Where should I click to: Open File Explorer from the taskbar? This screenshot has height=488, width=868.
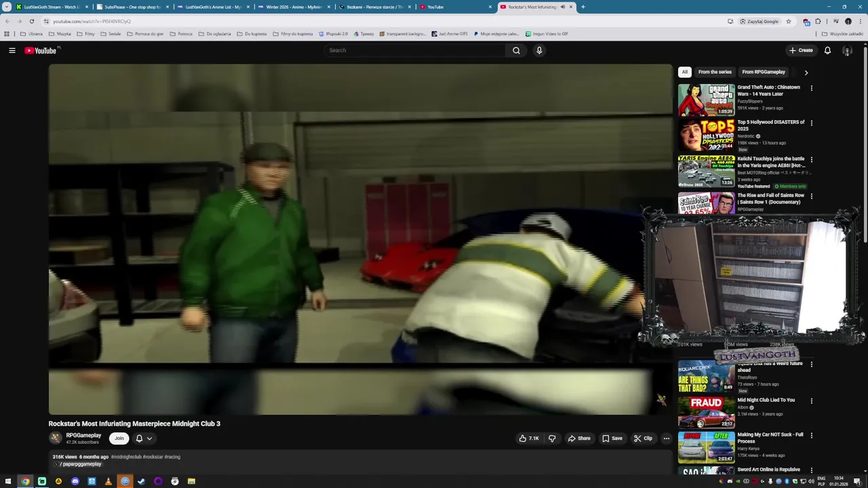pos(191,481)
